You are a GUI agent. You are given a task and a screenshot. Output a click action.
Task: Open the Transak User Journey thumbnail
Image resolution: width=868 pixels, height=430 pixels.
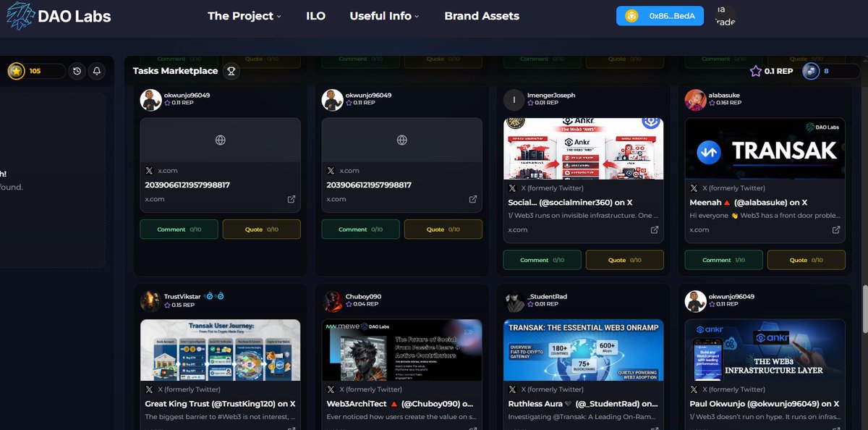click(x=220, y=350)
